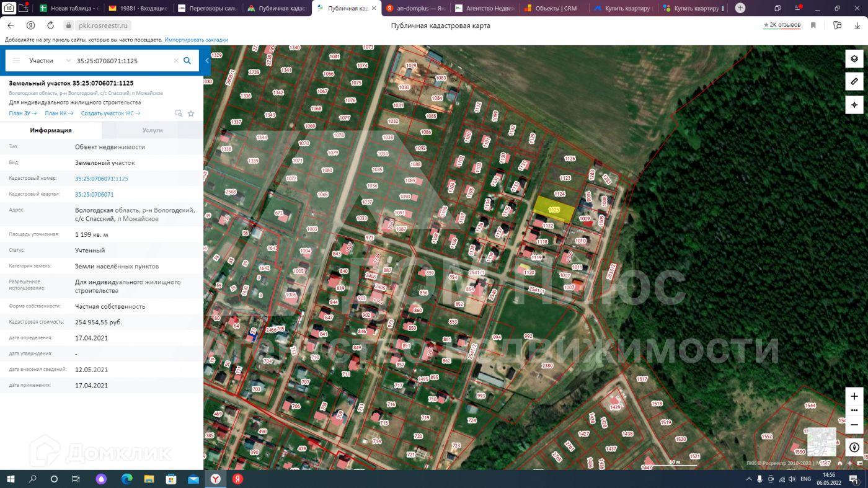Activate the ruler measurement tool

tap(854, 81)
